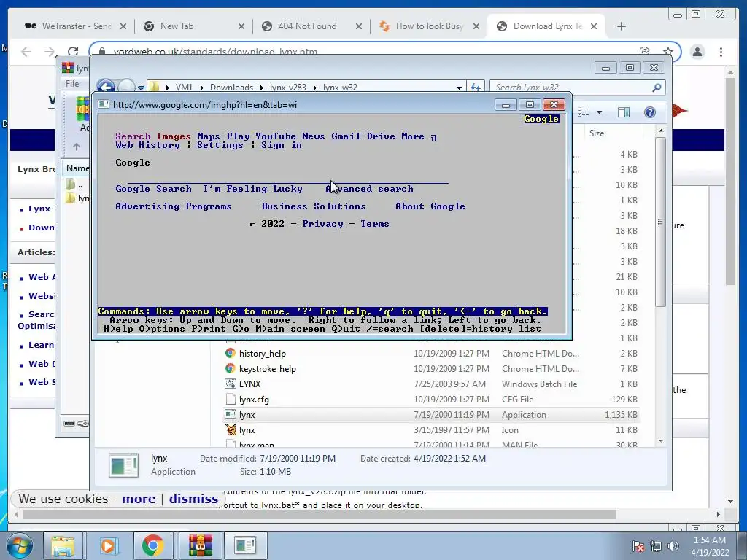Dismiss the cookies notice
Image resolution: width=747 pixels, height=560 pixels.
pos(193,499)
